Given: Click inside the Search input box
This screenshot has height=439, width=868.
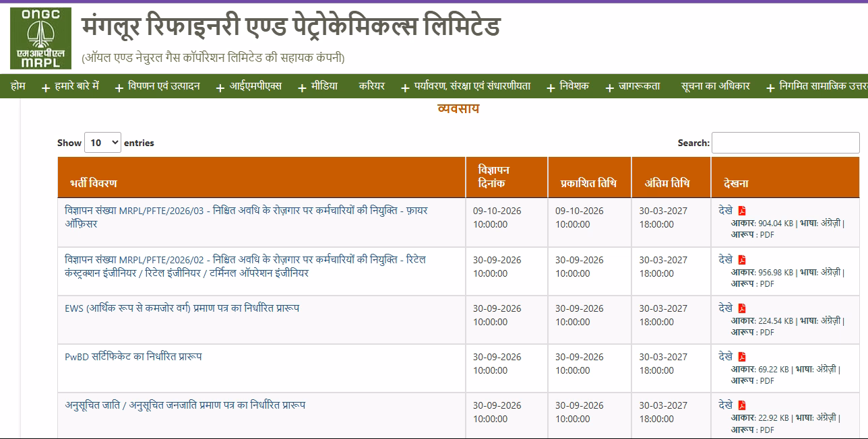Looking at the screenshot, I should (785, 143).
